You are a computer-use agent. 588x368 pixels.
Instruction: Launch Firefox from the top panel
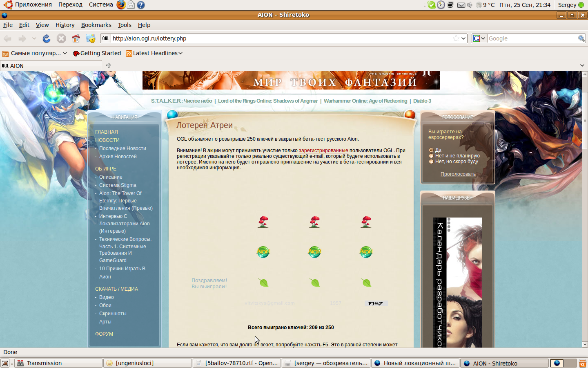click(121, 5)
